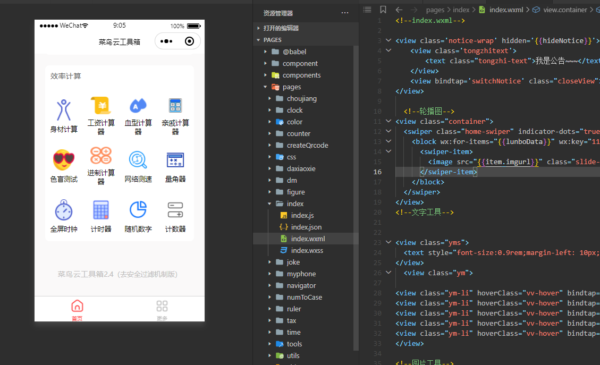Screen dimensions: 600x365
Task: Open explorer panel more actions (...)
Action: coord(345,13)
